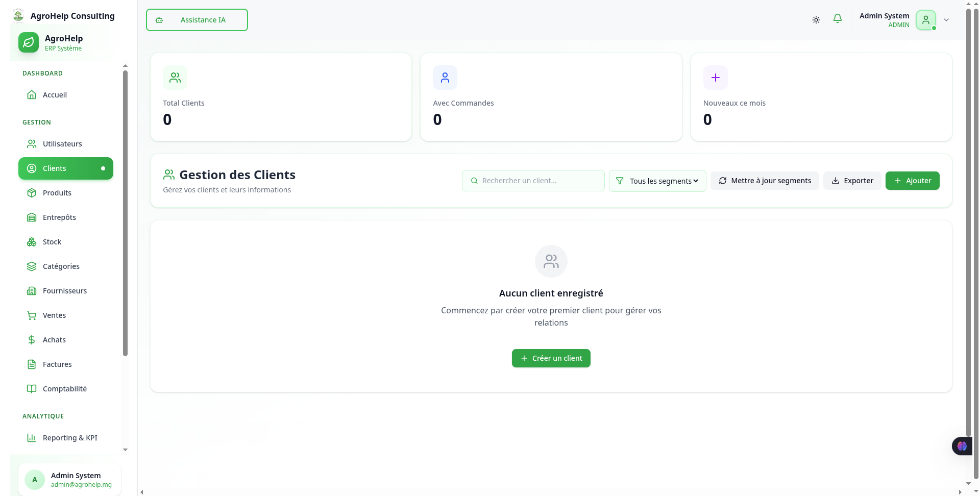This screenshot has height=496, width=980.
Task: Export the client list
Action: (852, 181)
